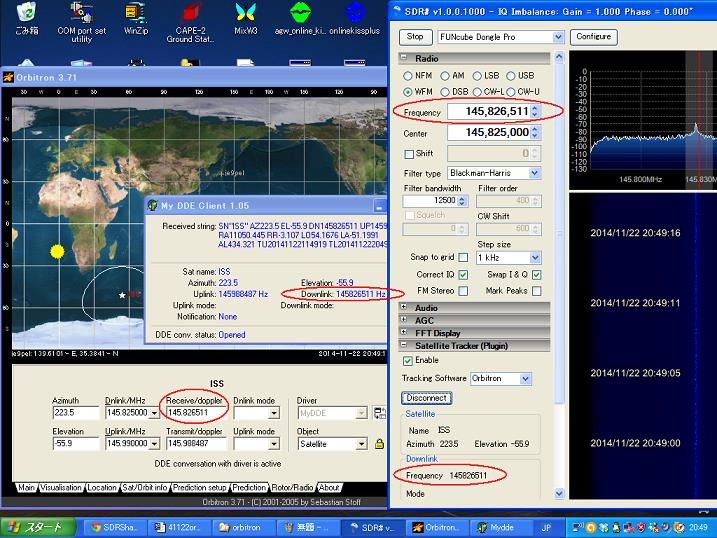
Task: Toggle the Shift checkbox
Action: (x=409, y=154)
